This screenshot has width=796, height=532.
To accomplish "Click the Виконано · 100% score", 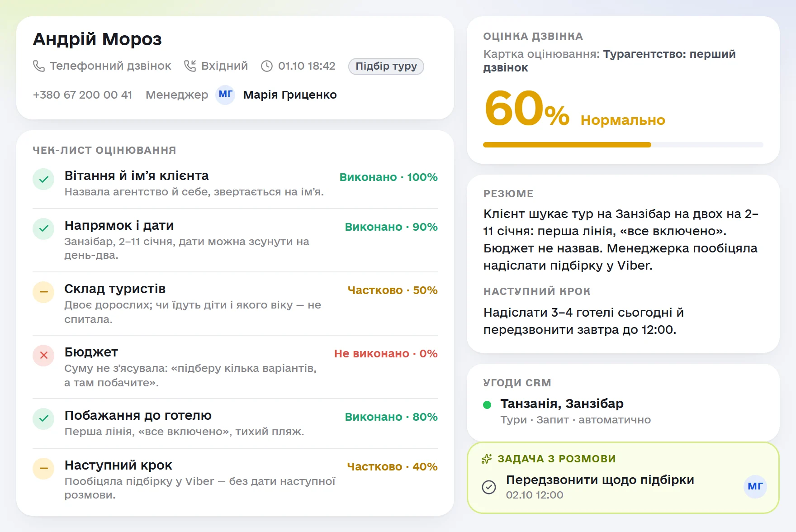I will (x=389, y=177).
